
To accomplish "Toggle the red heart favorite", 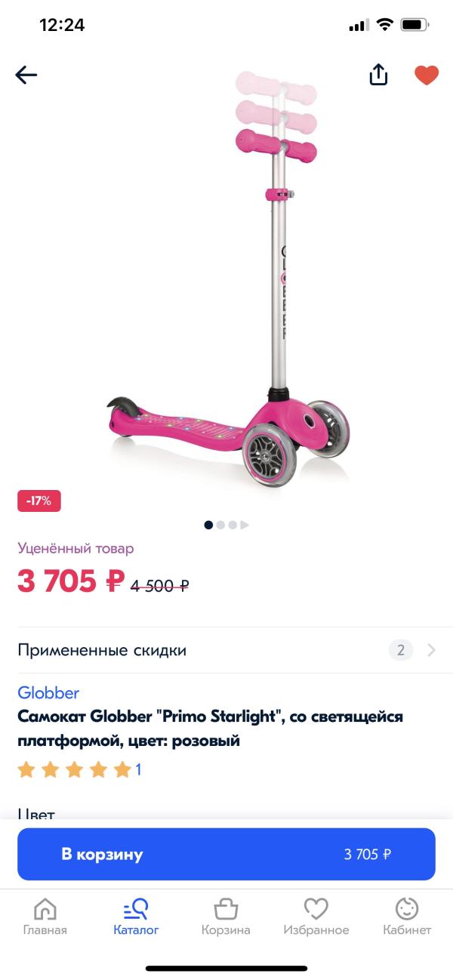I will tap(427, 75).
